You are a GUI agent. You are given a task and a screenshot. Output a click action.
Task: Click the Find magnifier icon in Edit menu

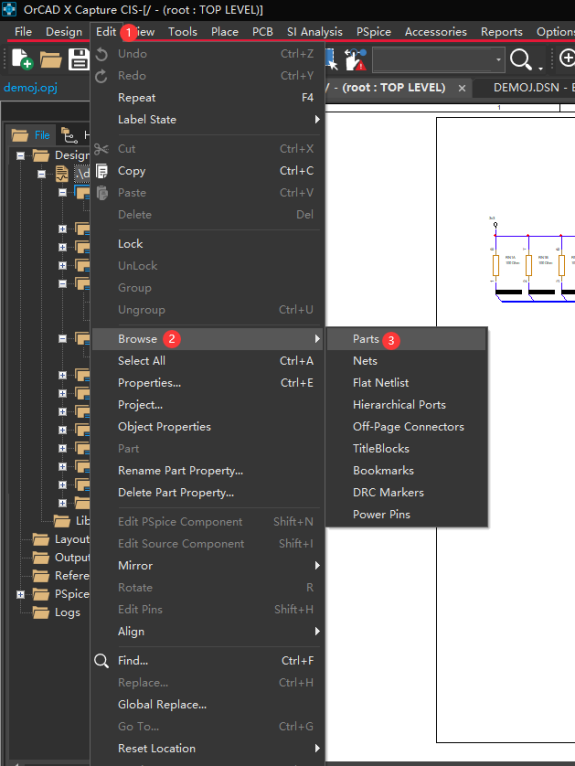pos(101,661)
